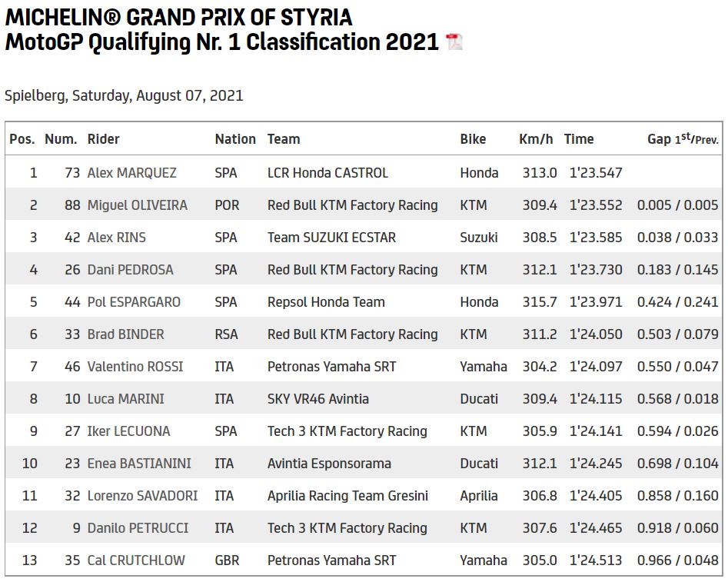Click on Alex RINS name
Screen dimensions: 728x582
pyautogui.click(x=116, y=238)
